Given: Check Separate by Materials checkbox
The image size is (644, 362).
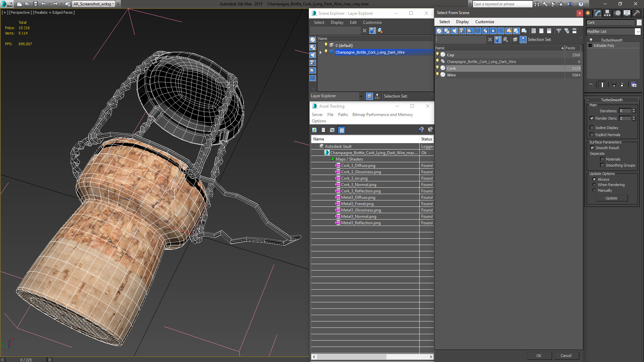Looking at the screenshot, I should (x=602, y=159).
